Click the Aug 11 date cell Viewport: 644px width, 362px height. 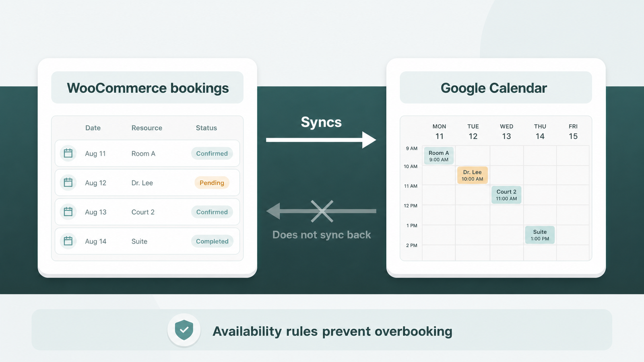pyautogui.click(x=95, y=154)
